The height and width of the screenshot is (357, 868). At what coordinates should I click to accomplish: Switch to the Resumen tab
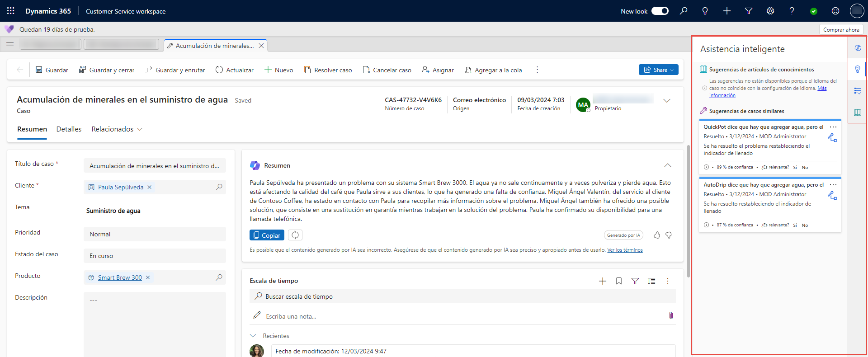coord(32,129)
